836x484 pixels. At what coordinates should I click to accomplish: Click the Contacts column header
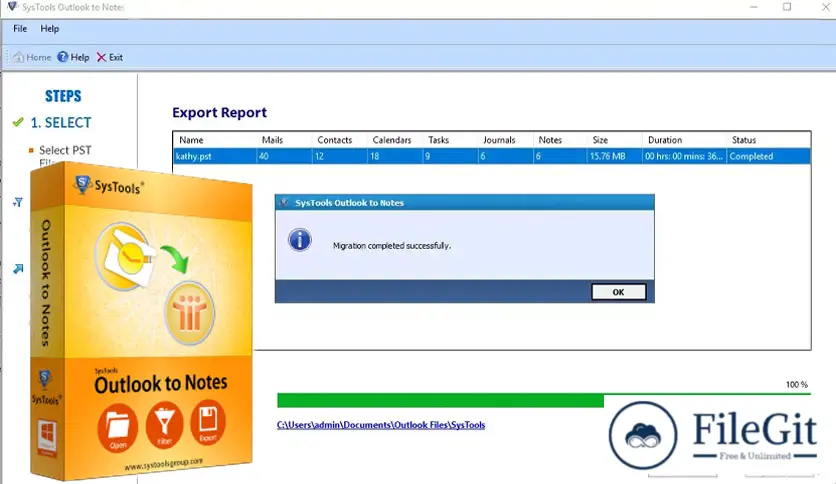pos(335,140)
